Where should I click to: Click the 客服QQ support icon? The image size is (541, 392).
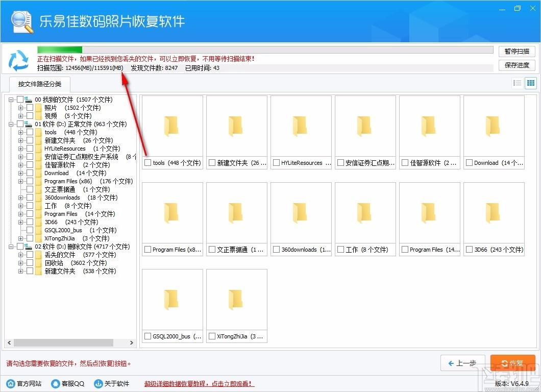point(55,383)
